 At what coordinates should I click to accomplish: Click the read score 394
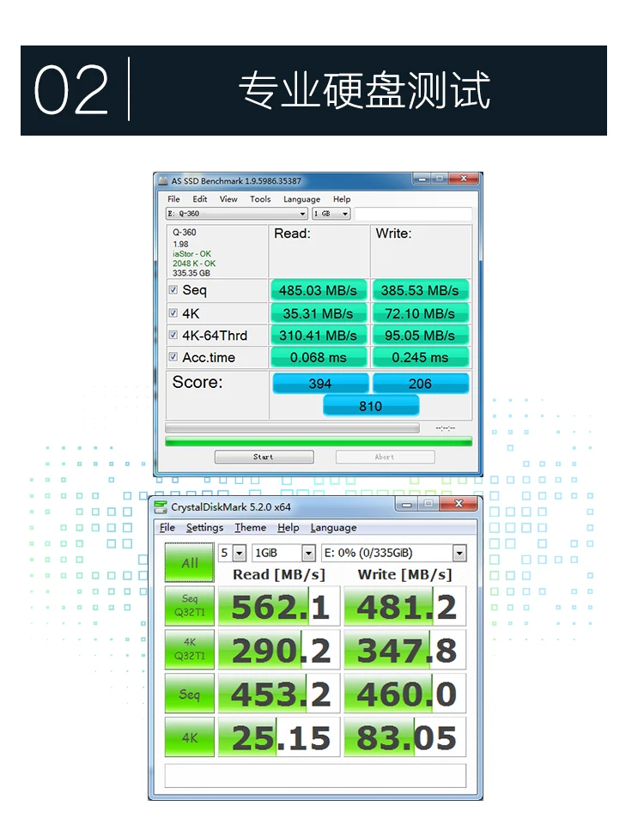pos(320,384)
